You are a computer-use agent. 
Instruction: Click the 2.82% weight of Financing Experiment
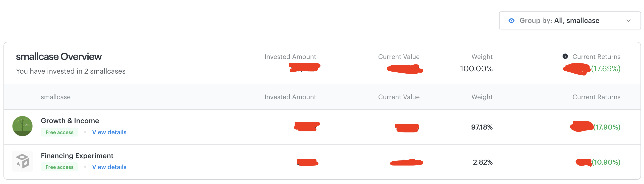pyautogui.click(x=483, y=162)
